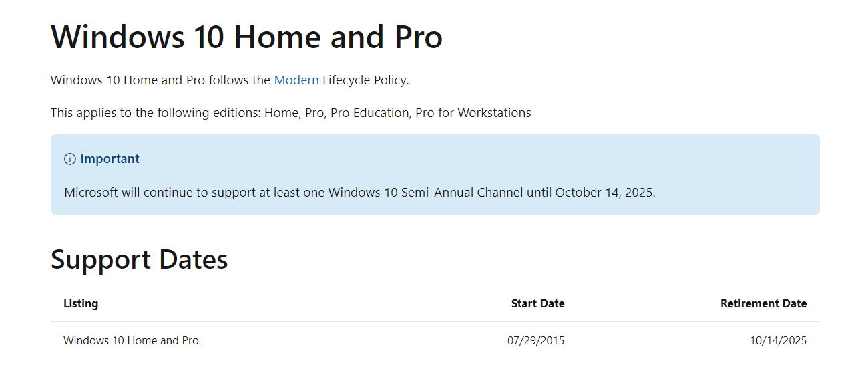Select the Start Date column header
Viewport: 868px width, 371px height.
coord(537,303)
